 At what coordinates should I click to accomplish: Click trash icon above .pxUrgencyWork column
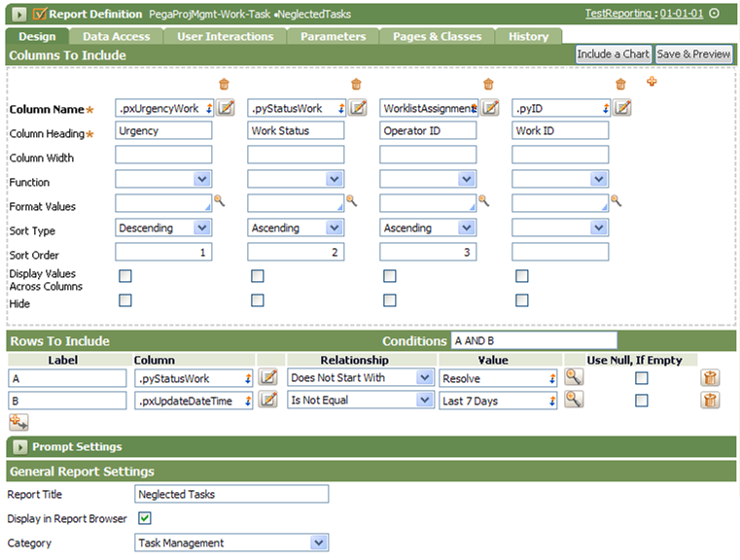pos(224,85)
